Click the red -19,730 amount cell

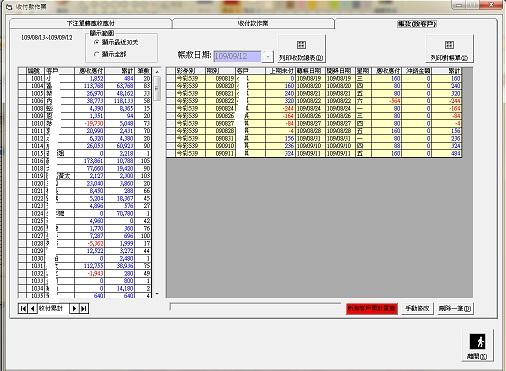89,123
